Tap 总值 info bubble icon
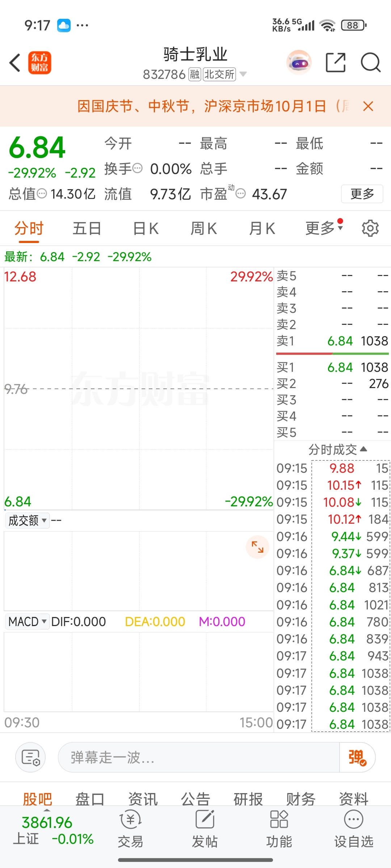391x868 pixels. (x=42, y=193)
